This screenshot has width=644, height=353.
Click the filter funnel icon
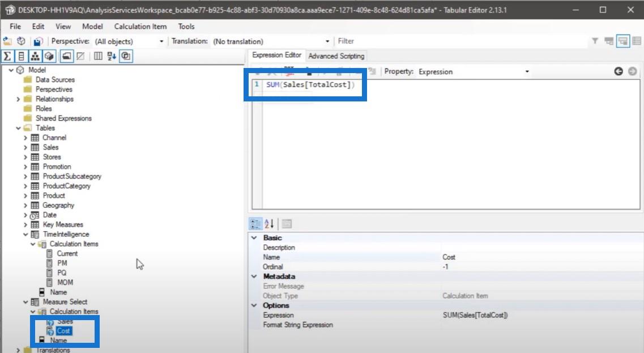595,41
